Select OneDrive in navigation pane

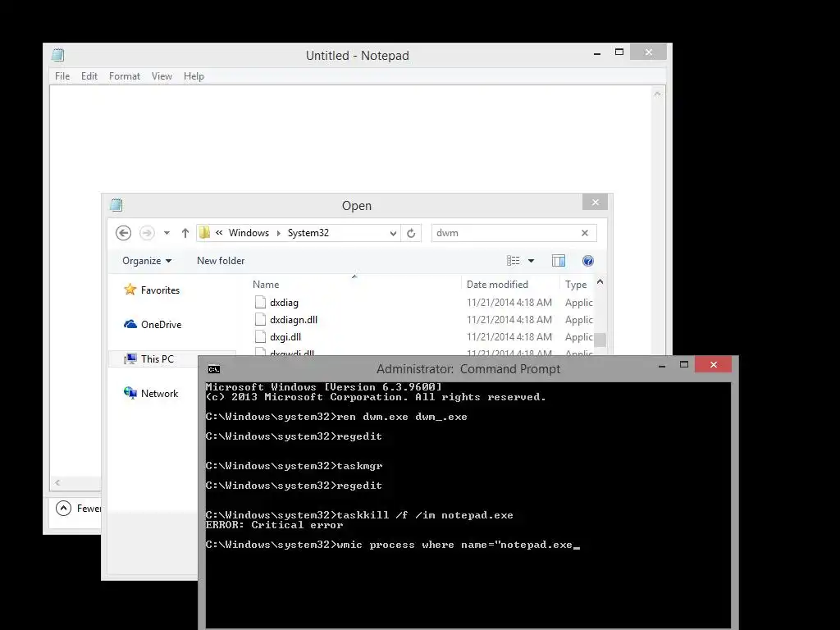(162, 325)
